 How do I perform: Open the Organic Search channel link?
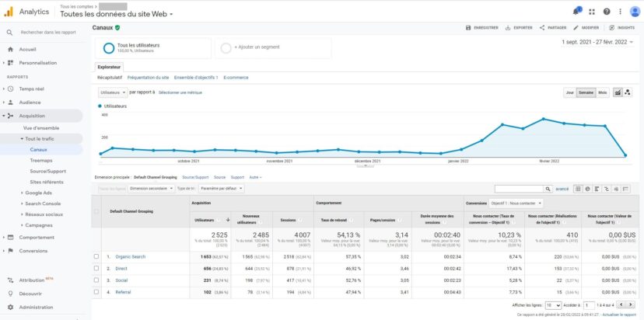coord(130,257)
